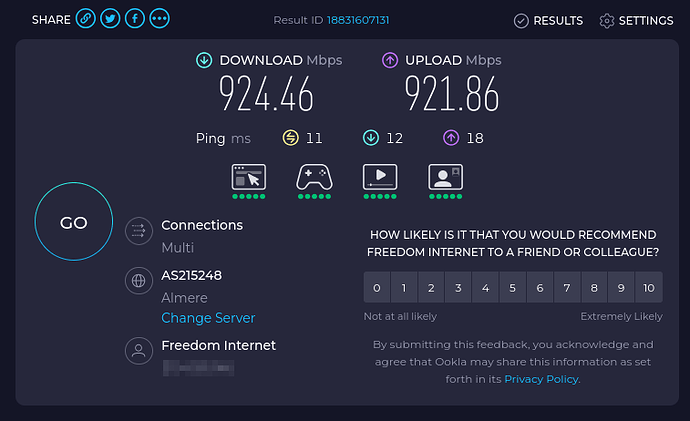Click the Connections Multi icon
This screenshot has height=421, width=690.
click(139, 231)
